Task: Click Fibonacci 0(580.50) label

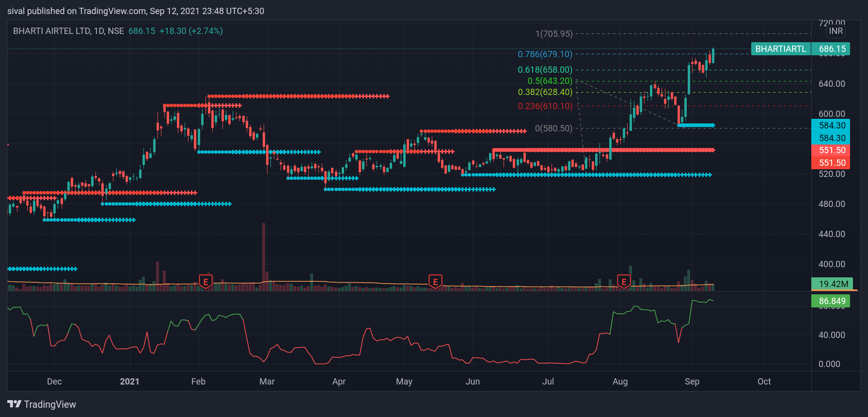Action: (x=553, y=128)
